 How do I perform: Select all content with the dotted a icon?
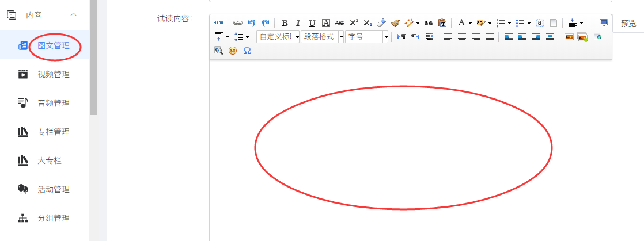[540, 23]
